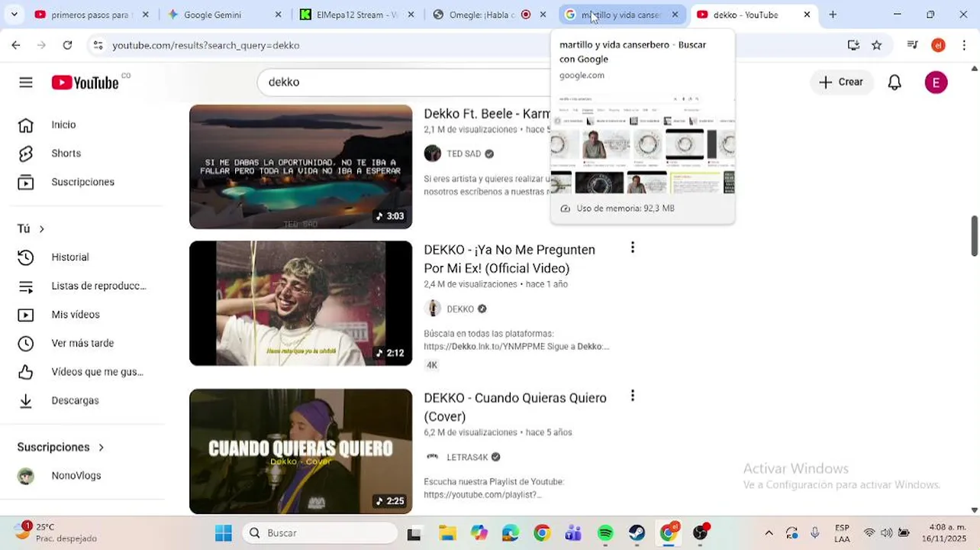Close the Google Gemini tab
Viewport: 980px width, 550px height.
pos(278,15)
